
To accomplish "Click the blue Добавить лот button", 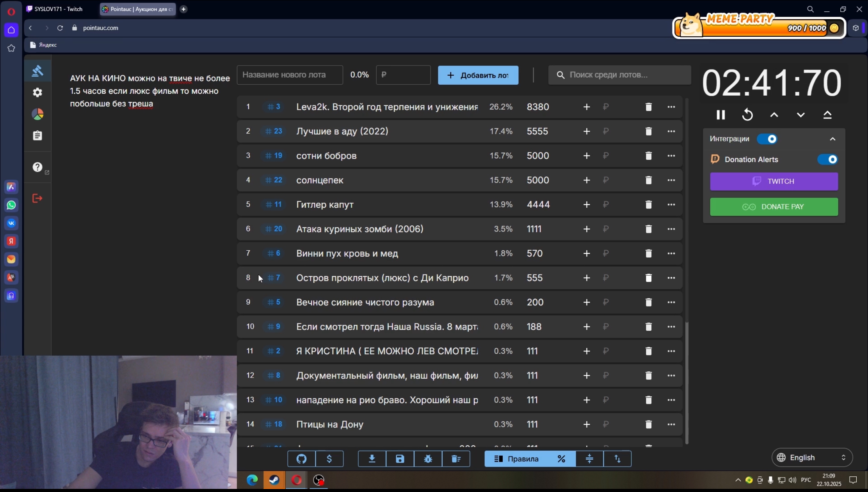I will click(478, 75).
